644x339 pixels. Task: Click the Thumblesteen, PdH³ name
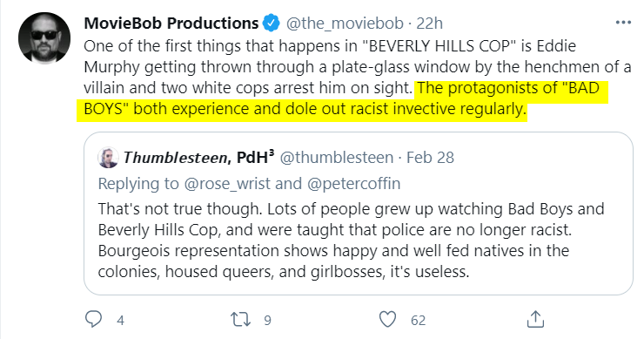coord(198,157)
